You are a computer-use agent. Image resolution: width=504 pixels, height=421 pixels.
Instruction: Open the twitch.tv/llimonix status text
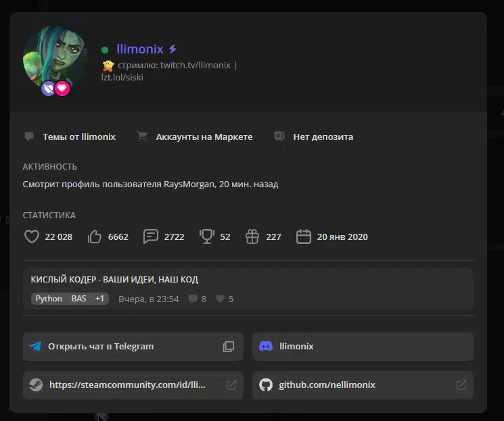[x=196, y=65]
